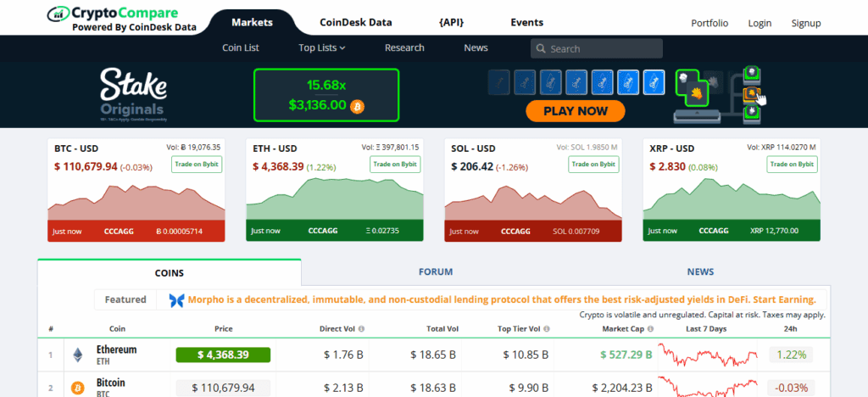
Task: Open the Research menu item
Action: (x=404, y=48)
